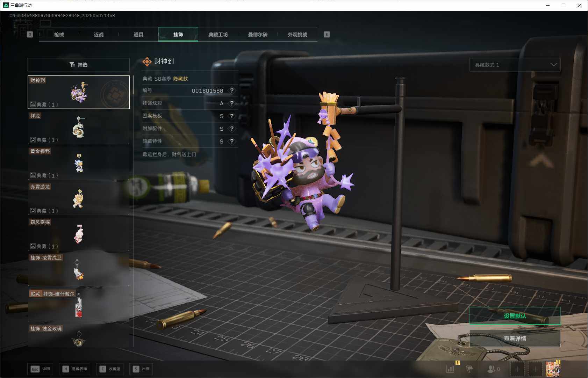Select the 祥龙 charm in the list
Viewport: 588px width, 378px height.
(x=79, y=128)
